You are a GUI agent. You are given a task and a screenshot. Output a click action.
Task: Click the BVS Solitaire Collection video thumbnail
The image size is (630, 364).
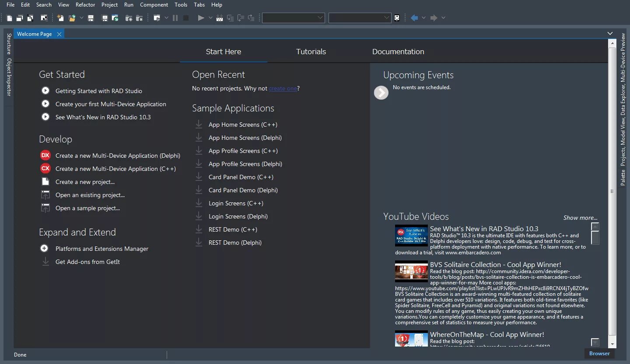[411, 271]
